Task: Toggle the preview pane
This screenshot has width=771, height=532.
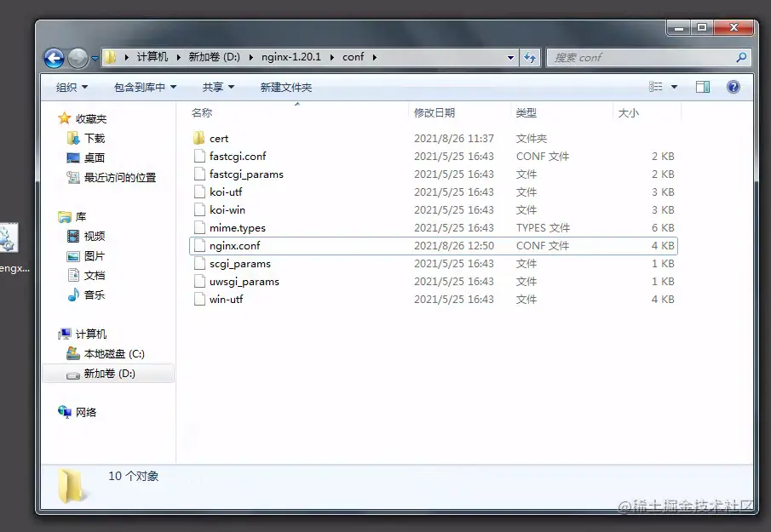Action: [x=703, y=87]
